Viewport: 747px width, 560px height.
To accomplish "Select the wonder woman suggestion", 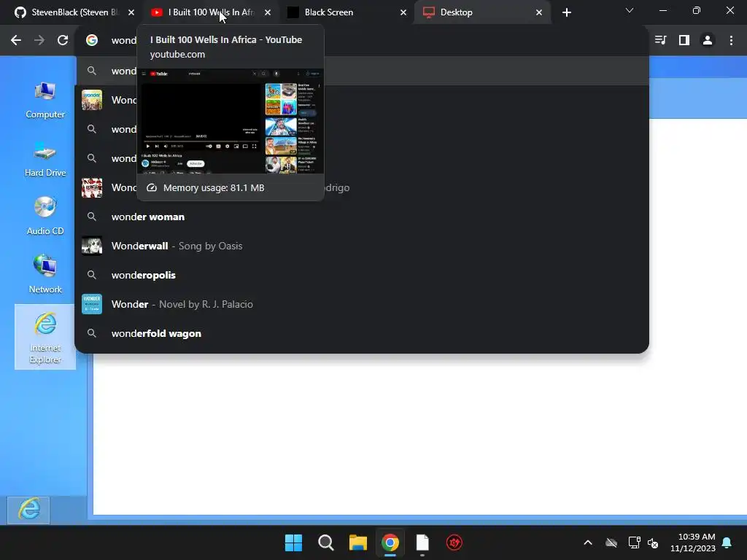I will [362, 217].
